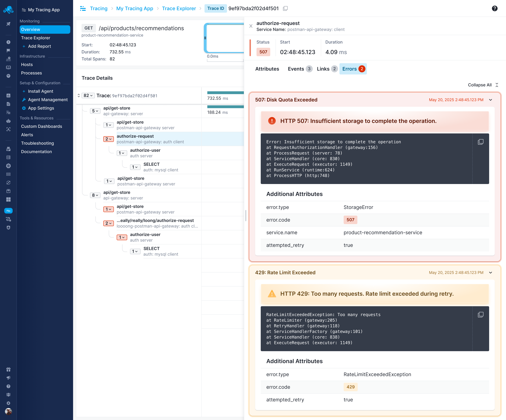
Task: Open the four-square grid icon in the rail
Action: (x=8, y=200)
